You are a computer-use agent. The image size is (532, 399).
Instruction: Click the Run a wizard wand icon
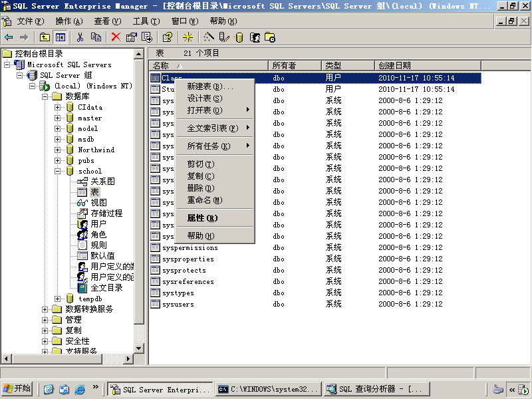(208, 37)
